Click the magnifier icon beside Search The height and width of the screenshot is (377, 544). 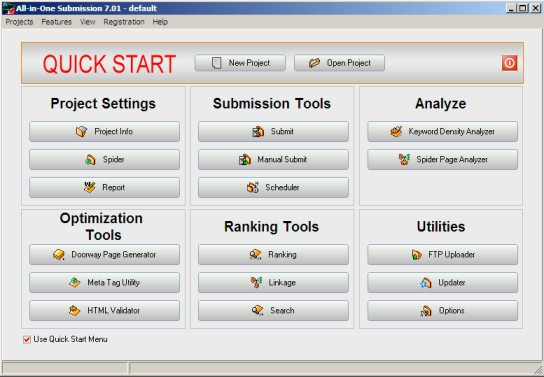click(x=257, y=310)
